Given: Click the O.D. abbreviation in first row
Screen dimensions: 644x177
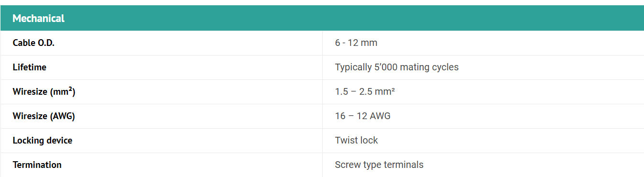Looking at the screenshot, I should coord(46,43).
